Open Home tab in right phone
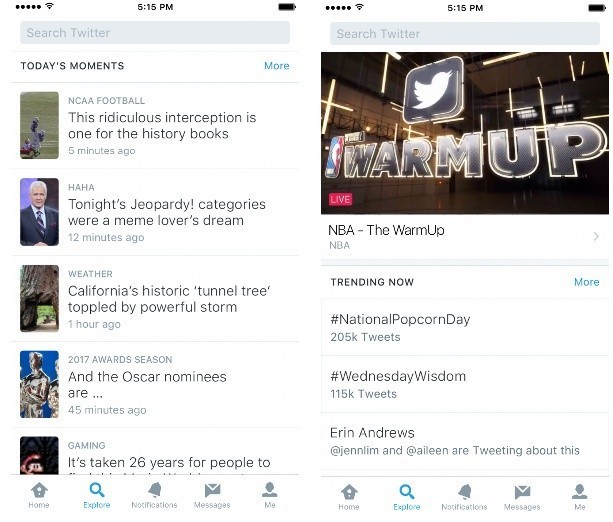 349,497
